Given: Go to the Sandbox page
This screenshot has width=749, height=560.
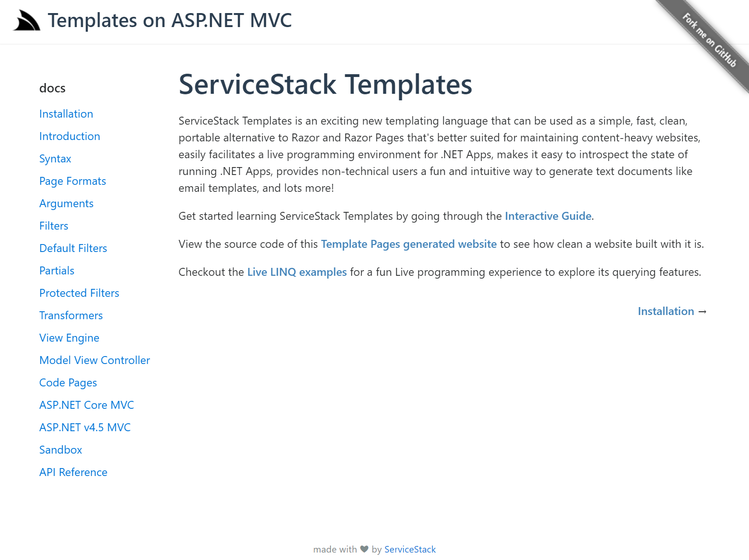Looking at the screenshot, I should 61,450.
